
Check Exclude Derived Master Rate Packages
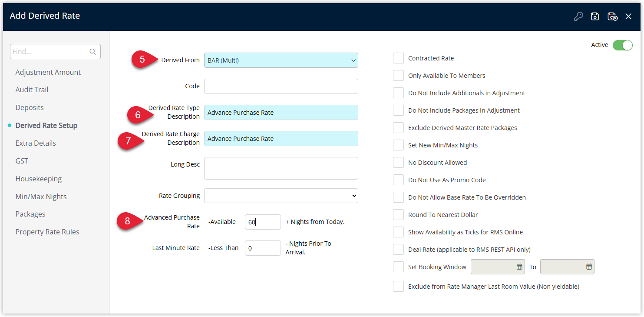point(398,128)
